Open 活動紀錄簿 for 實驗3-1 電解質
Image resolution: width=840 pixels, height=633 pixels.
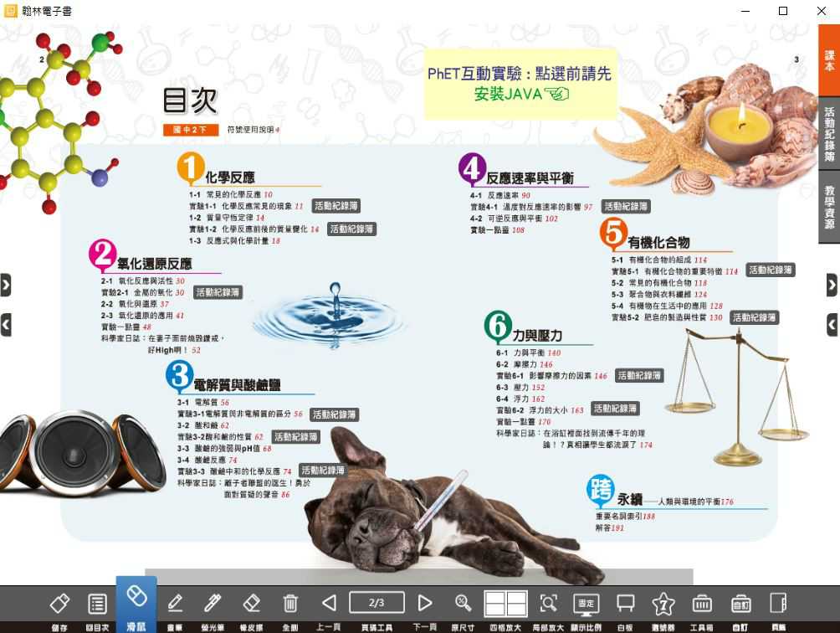coord(335,414)
